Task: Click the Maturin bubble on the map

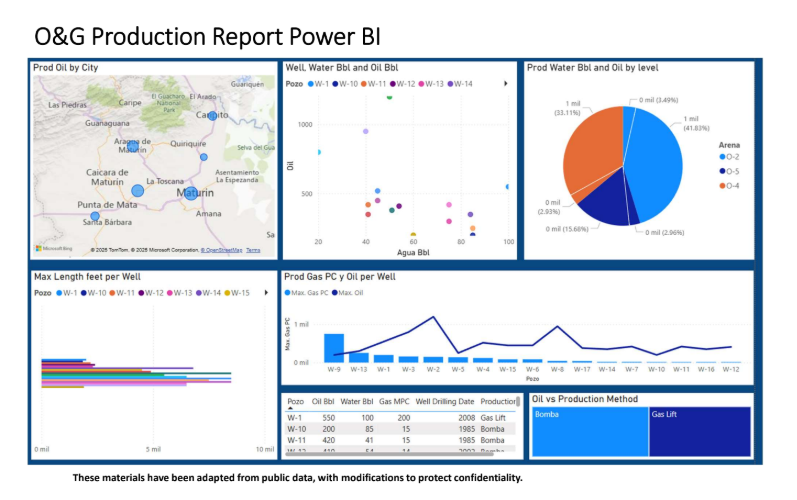Action: point(190,193)
